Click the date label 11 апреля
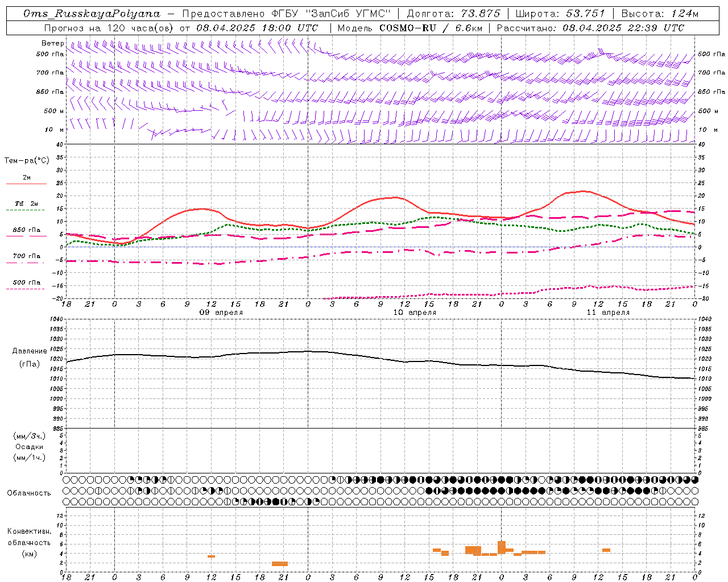This screenshot has width=728, height=582. point(608,313)
